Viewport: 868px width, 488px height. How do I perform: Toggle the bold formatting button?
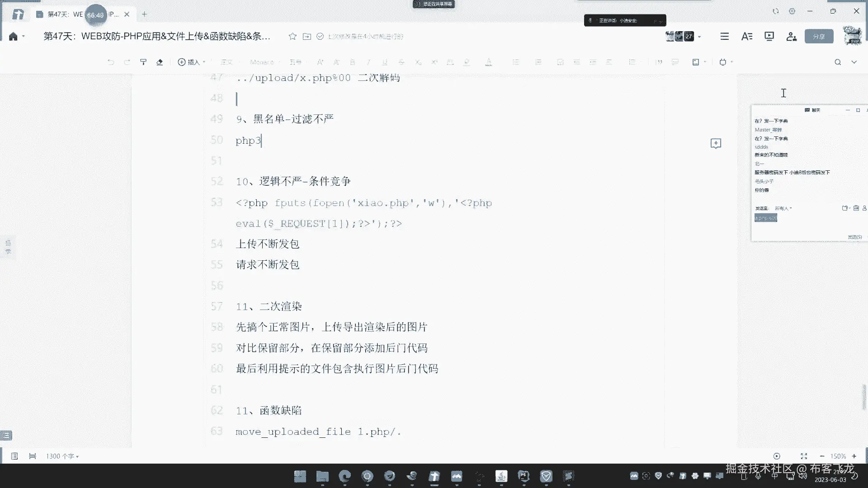point(353,62)
